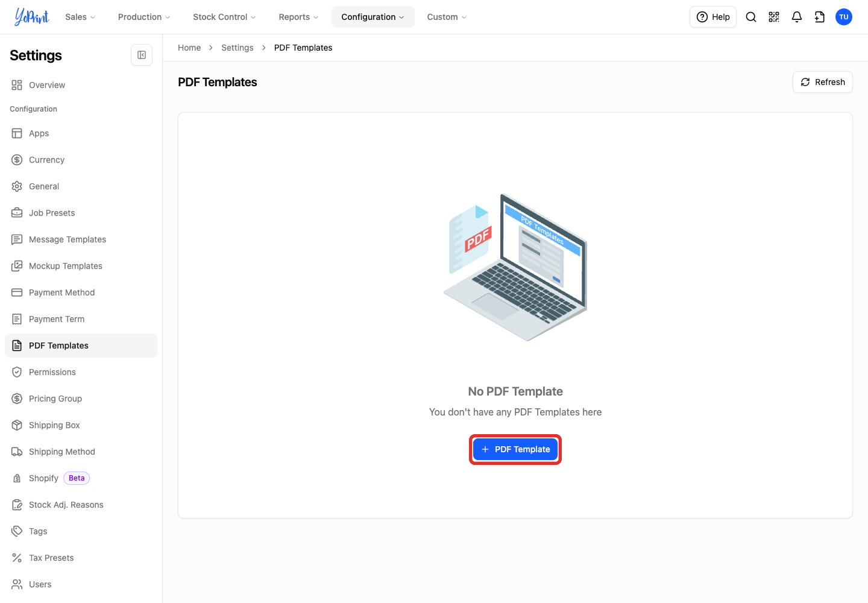Click the Tax Presets percent icon
The image size is (868, 603).
(17, 558)
